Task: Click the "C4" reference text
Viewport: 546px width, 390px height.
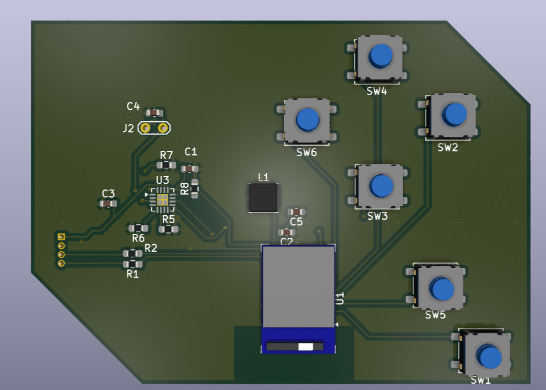Action: click(x=133, y=106)
